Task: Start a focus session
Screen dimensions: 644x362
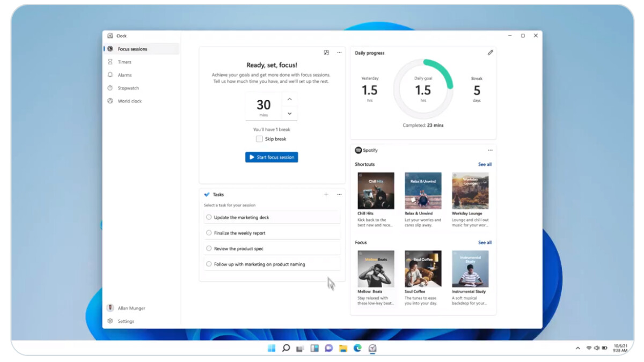Action: [x=272, y=157]
